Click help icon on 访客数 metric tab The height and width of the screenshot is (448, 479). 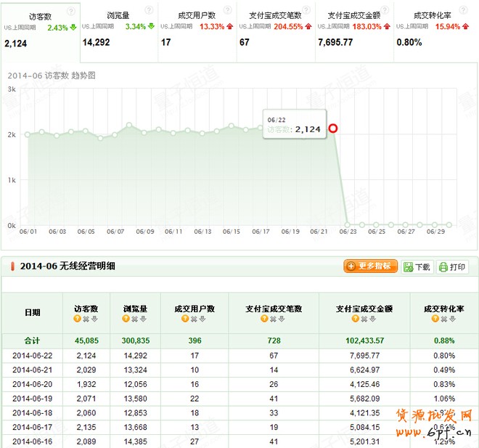click(70, 11)
